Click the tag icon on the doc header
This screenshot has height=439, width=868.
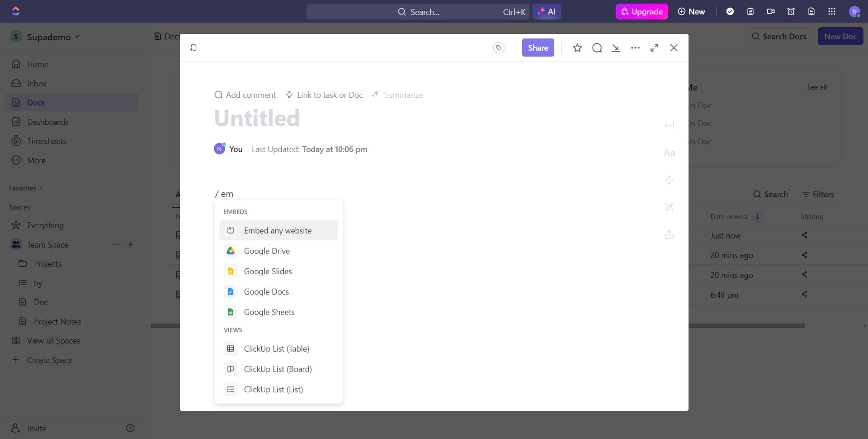(x=499, y=48)
